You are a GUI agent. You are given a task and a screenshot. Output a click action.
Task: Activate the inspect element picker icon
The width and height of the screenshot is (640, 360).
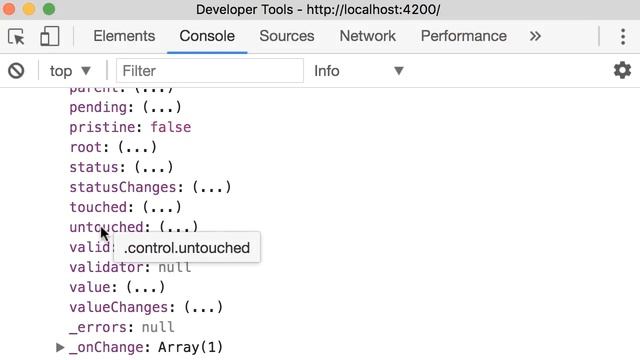[16, 37]
